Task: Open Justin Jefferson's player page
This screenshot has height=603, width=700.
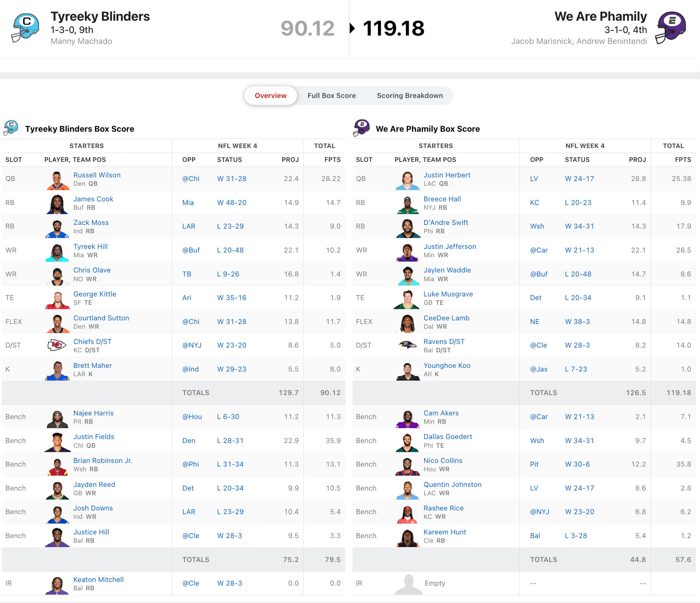Action: tap(449, 246)
